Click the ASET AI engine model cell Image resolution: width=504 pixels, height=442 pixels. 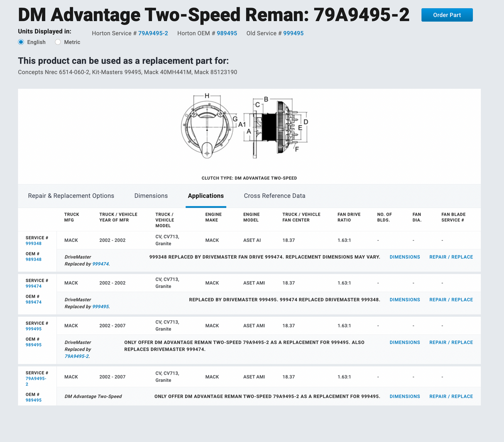coord(252,241)
